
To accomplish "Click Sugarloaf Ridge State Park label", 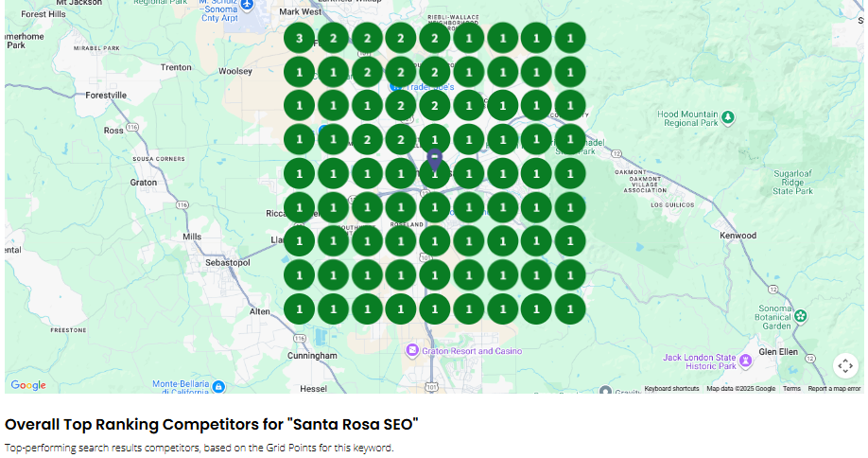I will coord(792,183).
